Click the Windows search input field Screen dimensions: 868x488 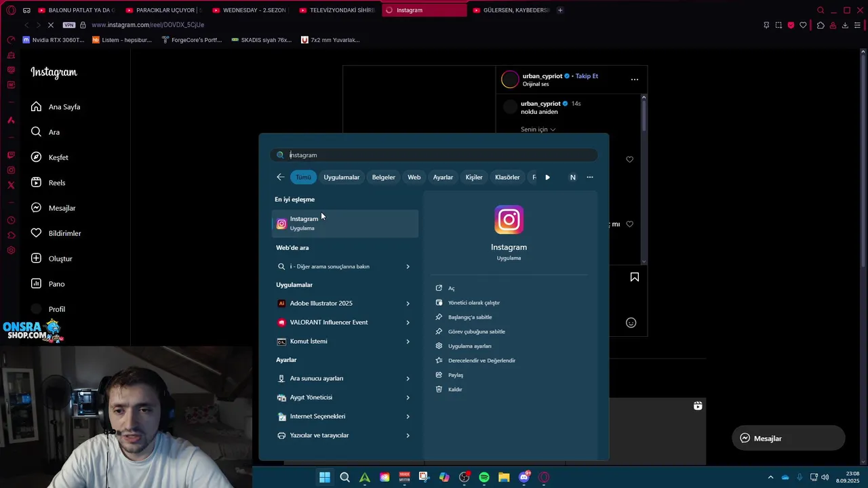[434, 155]
